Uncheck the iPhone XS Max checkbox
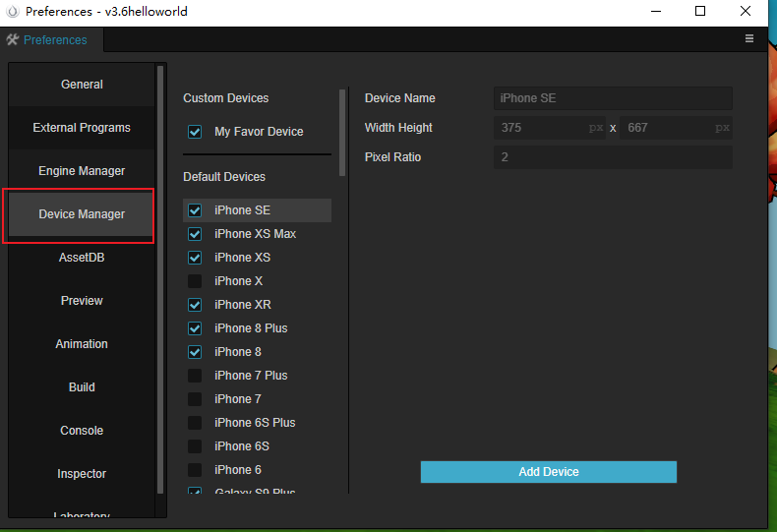The image size is (777, 532). (195, 234)
